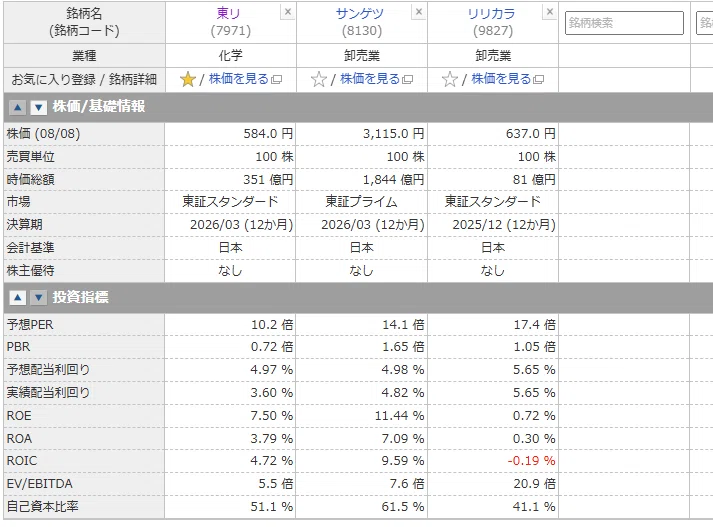
Task: Click the 81 億円 market cap value
Action: (x=534, y=180)
